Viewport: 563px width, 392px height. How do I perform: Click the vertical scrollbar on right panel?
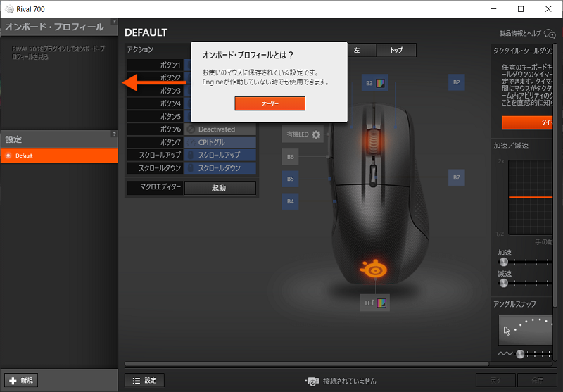pos(555,176)
